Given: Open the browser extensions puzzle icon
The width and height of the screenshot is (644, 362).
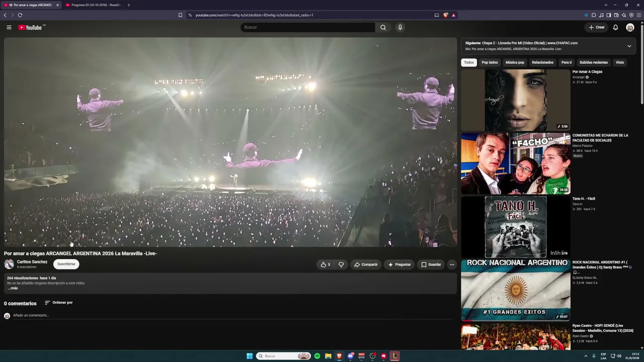Looking at the screenshot, I should click(594, 15).
